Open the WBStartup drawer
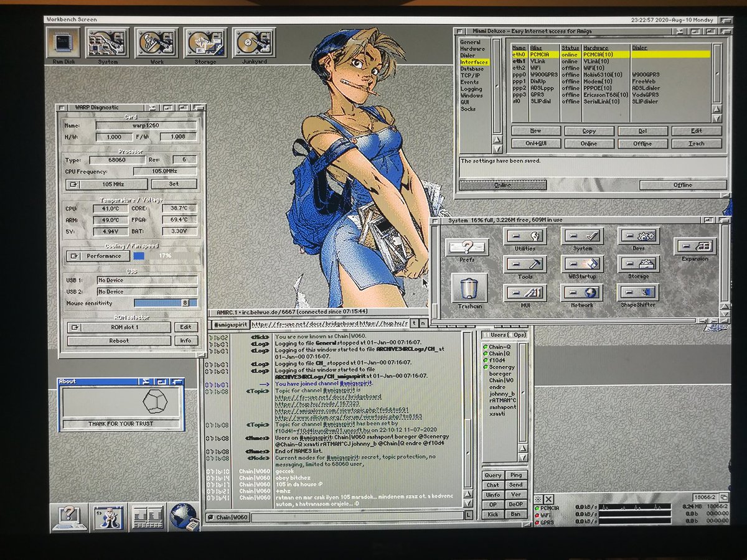The height and width of the screenshot is (560, 747). [582, 264]
